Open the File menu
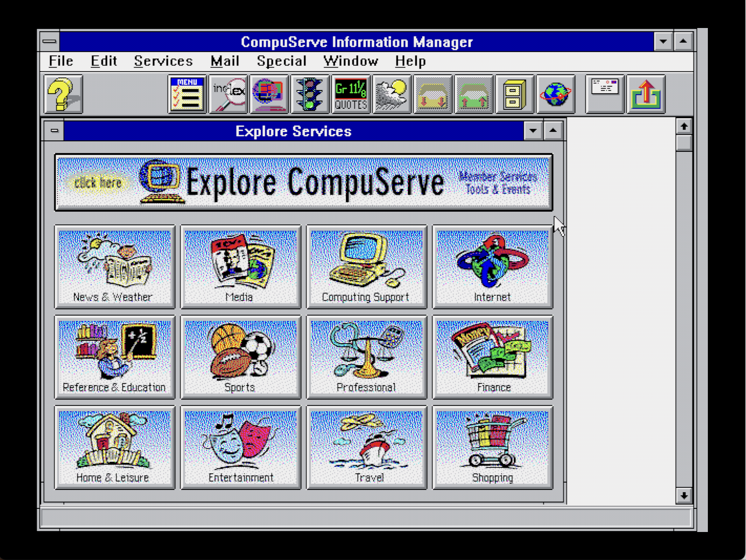Viewport: 746px width, 560px height. tap(61, 61)
